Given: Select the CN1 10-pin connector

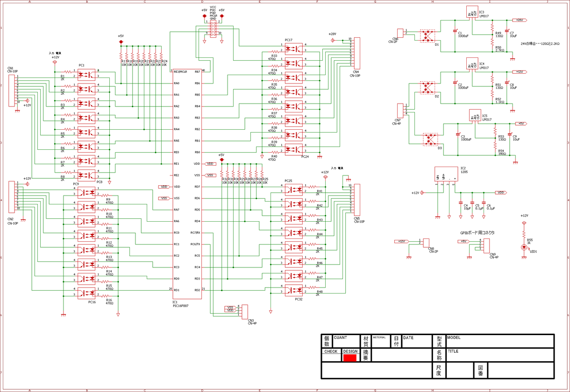Looking at the screenshot, I should (x=12, y=90).
